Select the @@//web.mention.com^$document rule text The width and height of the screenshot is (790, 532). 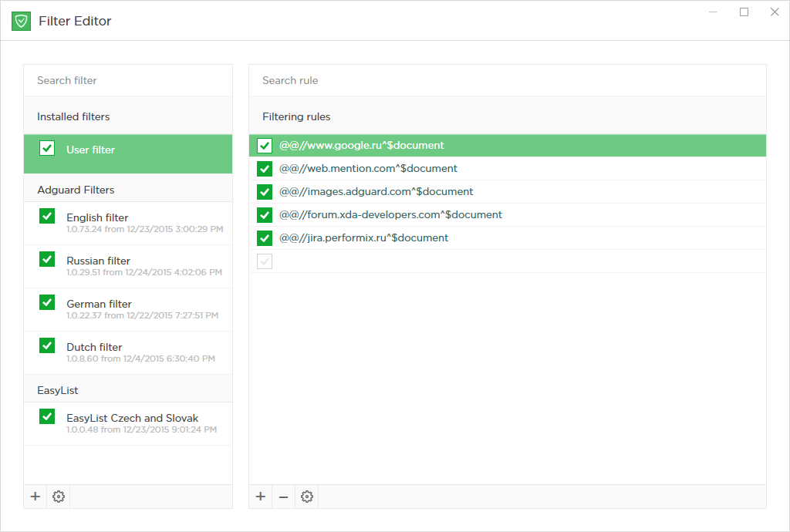coord(368,169)
